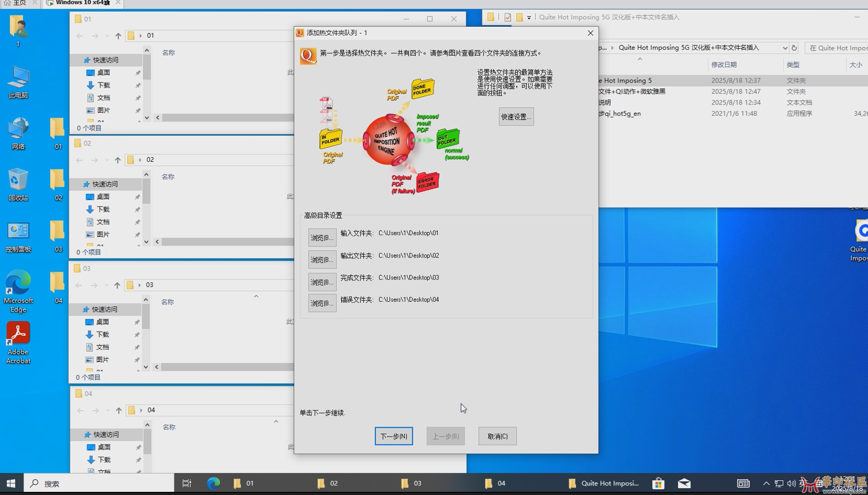The image size is (868, 495).
Task: Click the 下一步(N) button
Action: point(394,436)
